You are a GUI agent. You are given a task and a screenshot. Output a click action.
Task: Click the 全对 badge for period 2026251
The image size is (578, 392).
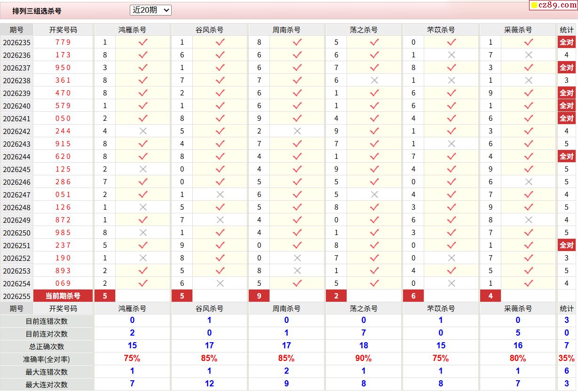(566, 245)
